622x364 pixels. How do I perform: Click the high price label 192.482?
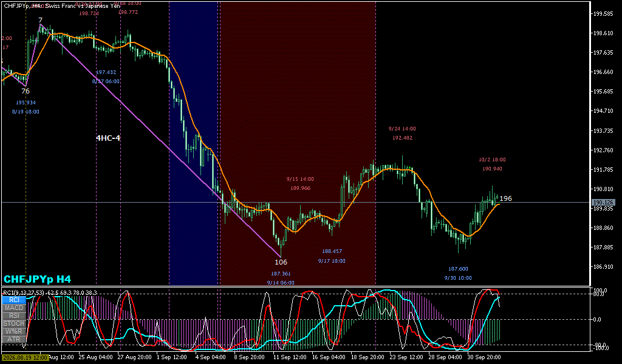click(x=402, y=138)
